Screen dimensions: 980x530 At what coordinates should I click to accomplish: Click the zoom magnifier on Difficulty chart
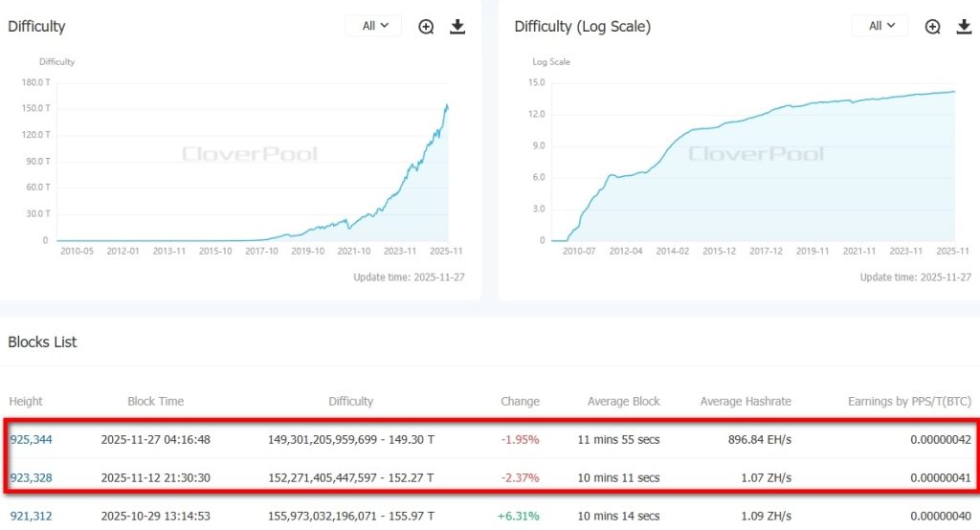[427, 27]
